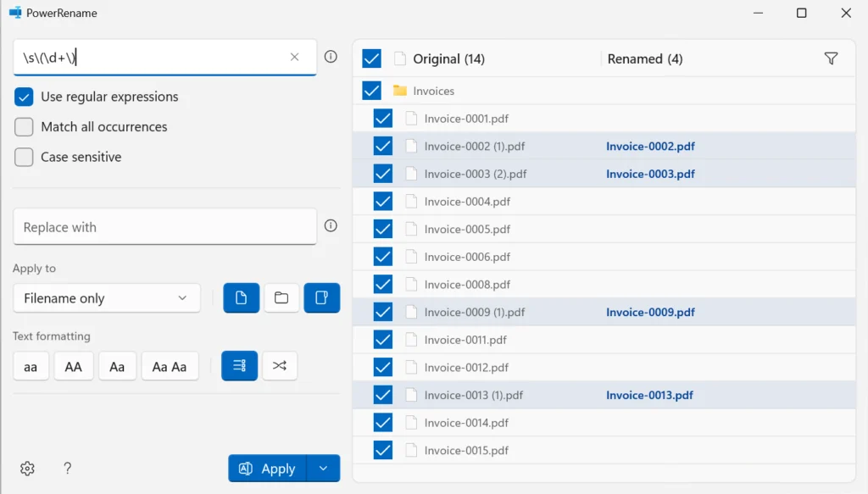Select renamed preview Invoice-0009.pdf
The width and height of the screenshot is (868, 494).
[x=650, y=312]
